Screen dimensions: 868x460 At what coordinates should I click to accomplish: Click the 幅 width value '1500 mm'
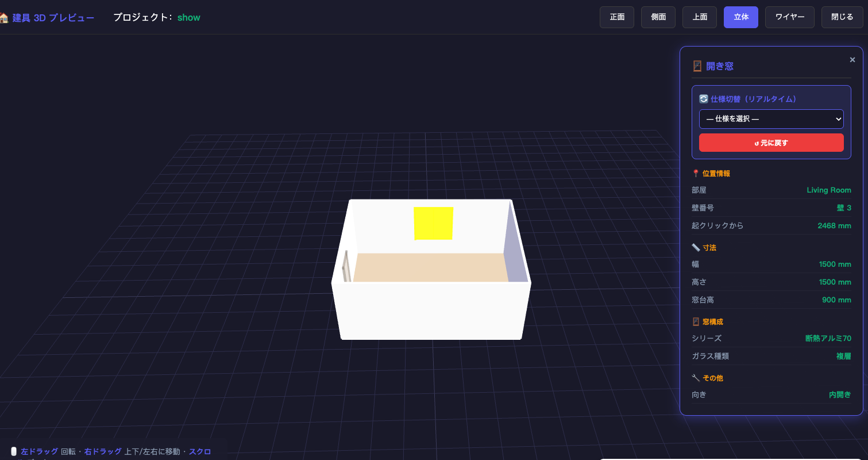tap(835, 264)
